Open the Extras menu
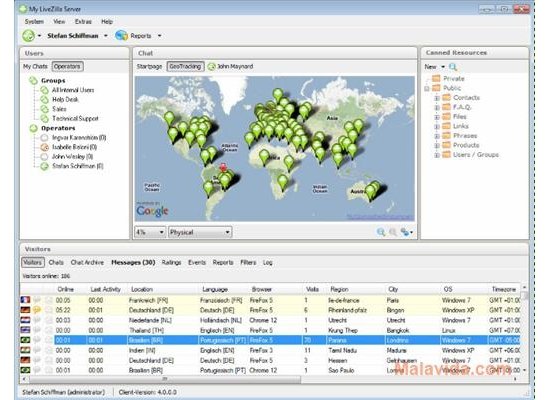The width and height of the screenshot is (550, 400). point(83,22)
